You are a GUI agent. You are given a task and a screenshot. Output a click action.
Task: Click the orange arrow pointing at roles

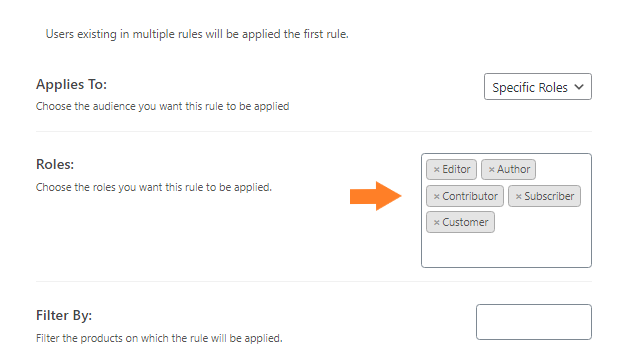(x=376, y=196)
